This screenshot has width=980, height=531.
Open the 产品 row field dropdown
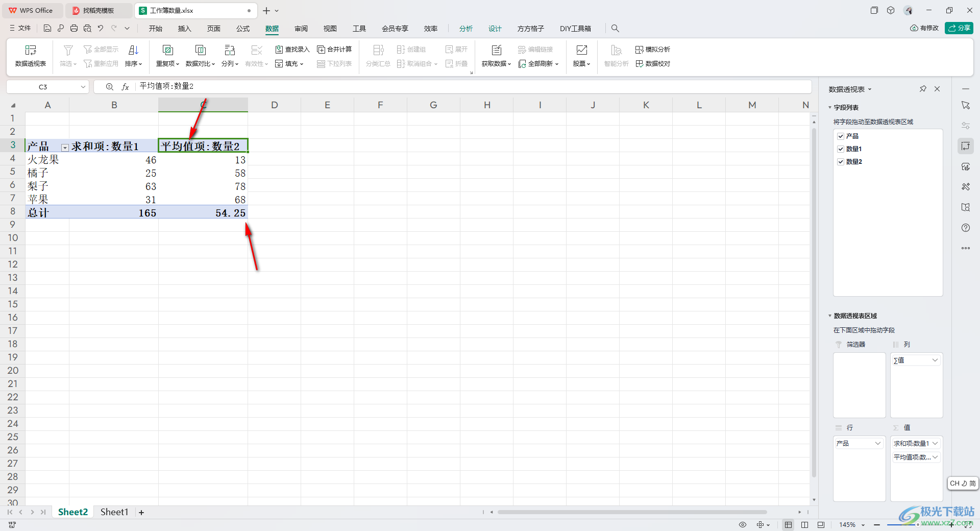(878, 443)
